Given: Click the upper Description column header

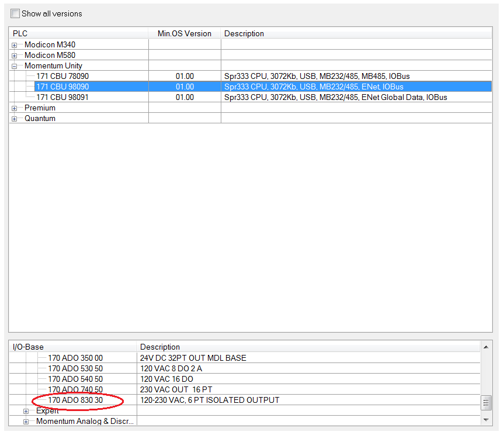Looking at the screenshot, I should coord(356,33).
